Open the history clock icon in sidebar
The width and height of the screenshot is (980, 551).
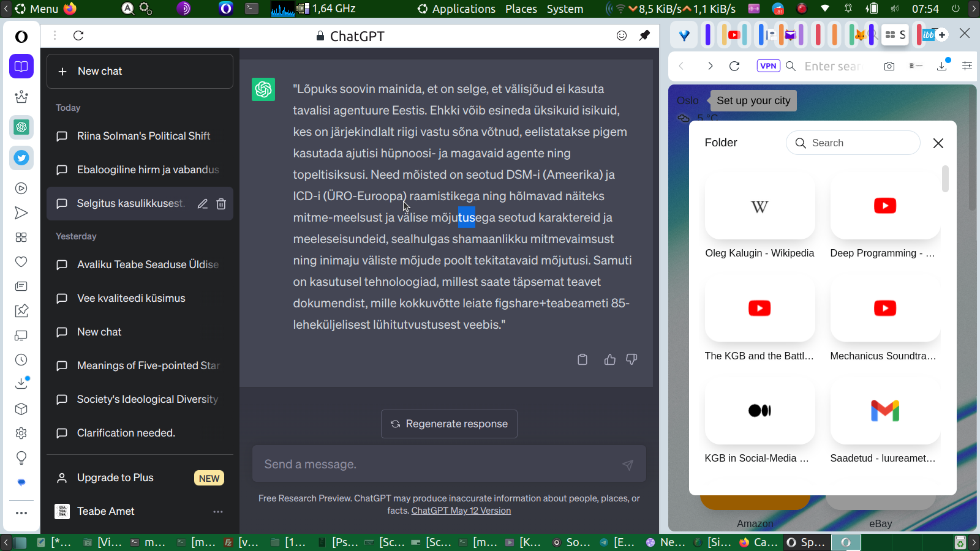click(x=21, y=360)
